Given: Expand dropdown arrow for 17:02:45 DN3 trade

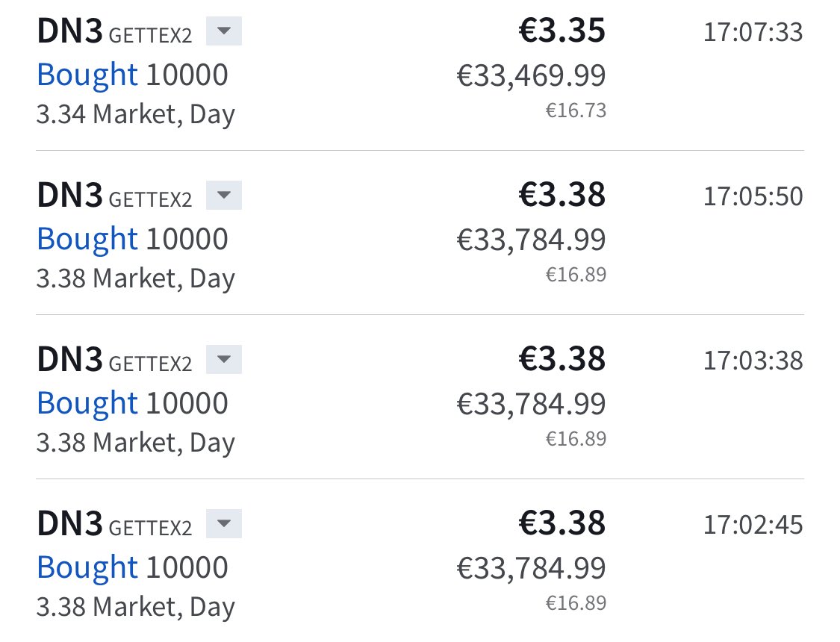Looking at the screenshot, I should 224,523.
